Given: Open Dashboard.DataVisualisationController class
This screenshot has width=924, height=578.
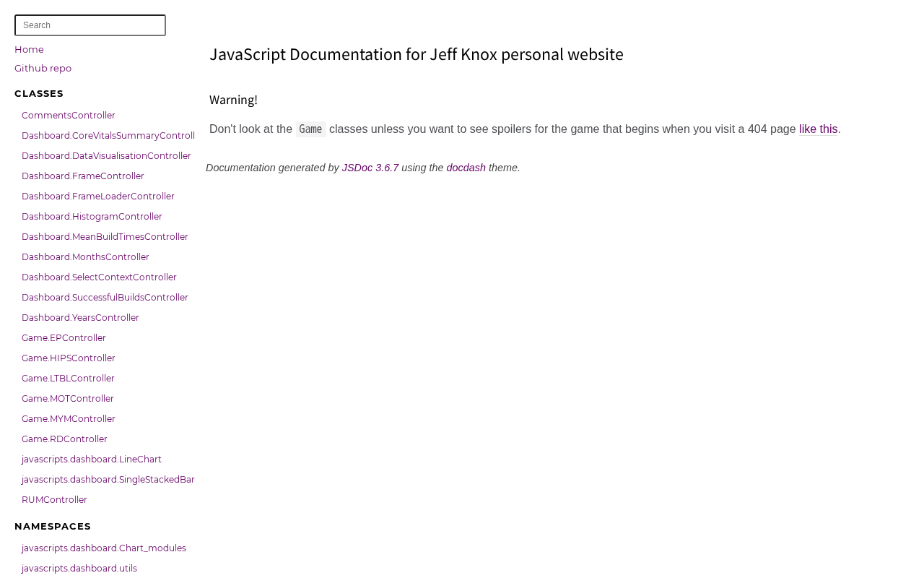Looking at the screenshot, I should 106,156.
